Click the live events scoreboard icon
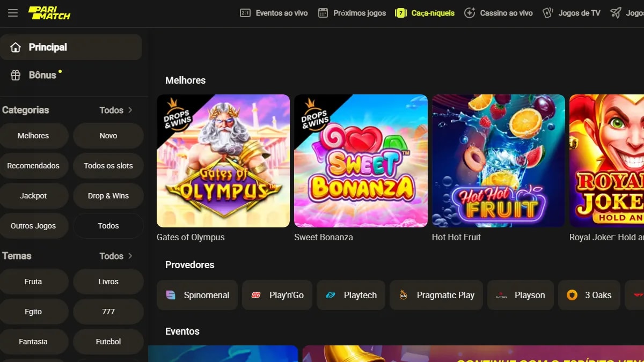644x362 pixels. point(245,13)
